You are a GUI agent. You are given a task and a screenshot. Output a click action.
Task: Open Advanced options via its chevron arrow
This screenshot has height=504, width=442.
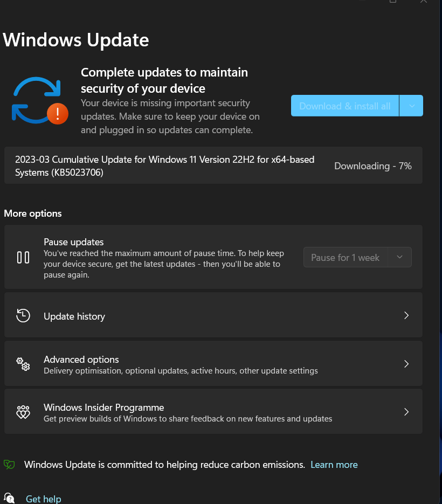(406, 364)
